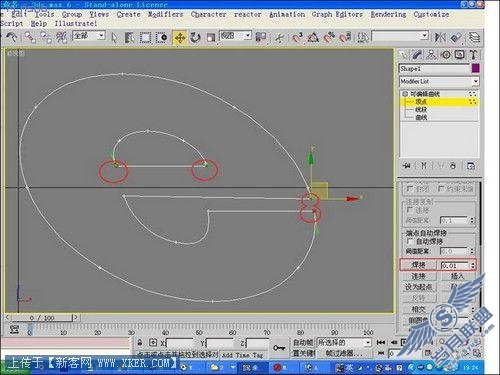Click the Undo arrow icon

click(x=12, y=37)
